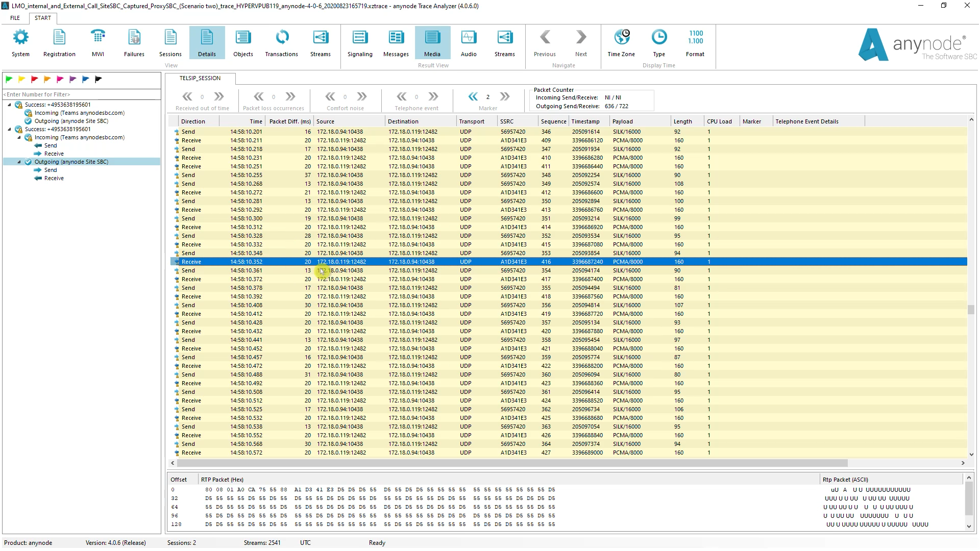Click the orange flag filter

tap(47, 79)
